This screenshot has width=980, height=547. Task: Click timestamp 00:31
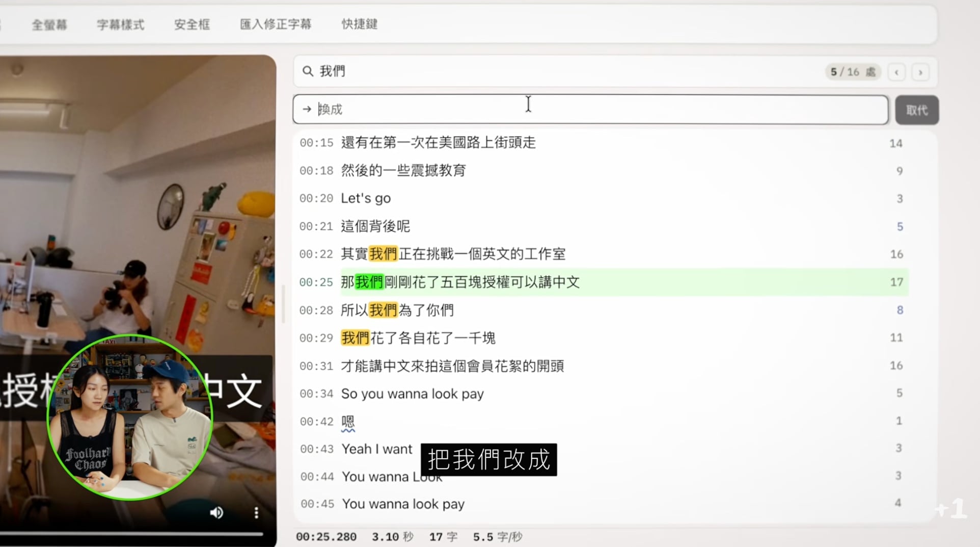point(316,366)
